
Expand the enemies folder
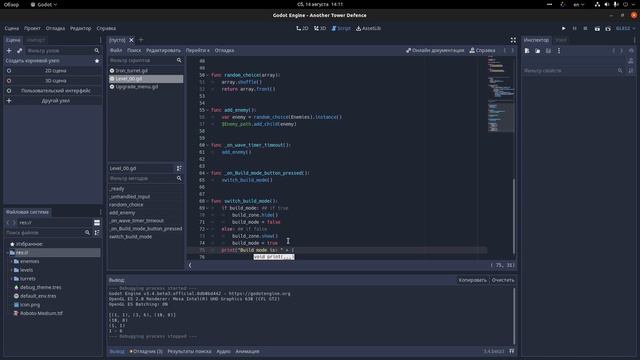pyautogui.click(x=12, y=261)
